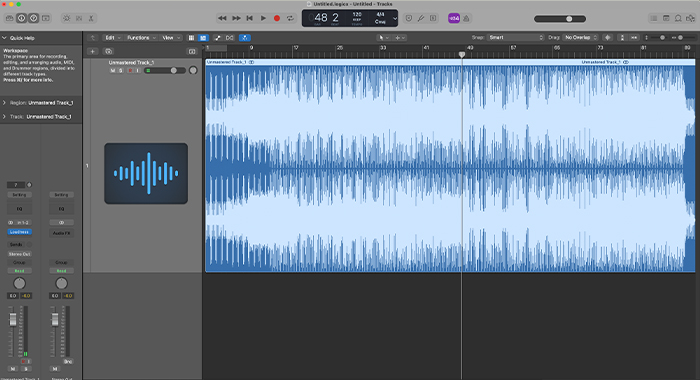Expand the Track: Unmastered Track_1 inspector
The height and width of the screenshot is (380, 700).
tap(4, 117)
